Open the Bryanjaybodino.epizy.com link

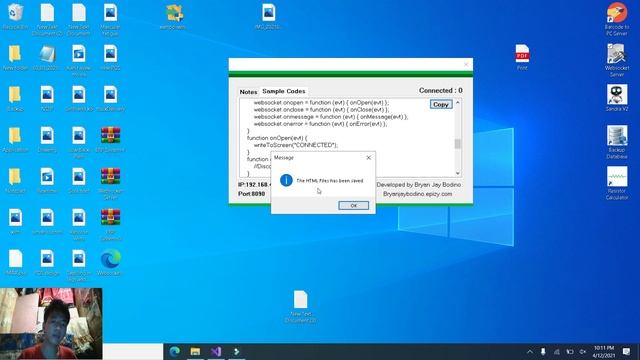point(417,194)
